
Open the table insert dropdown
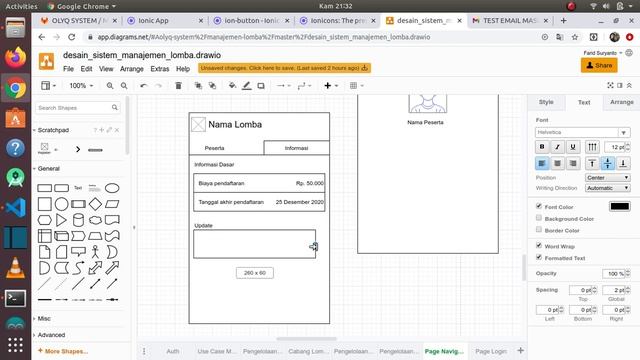[x=356, y=86]
